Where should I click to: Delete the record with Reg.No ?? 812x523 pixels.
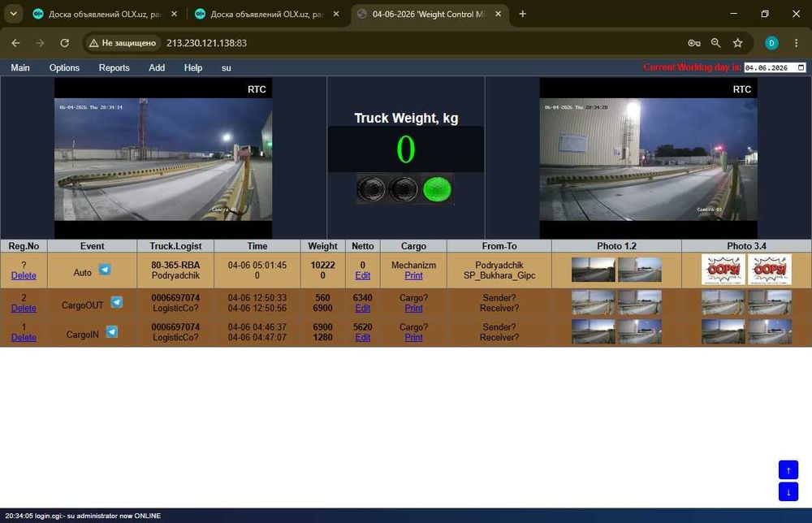coord(24,275)
